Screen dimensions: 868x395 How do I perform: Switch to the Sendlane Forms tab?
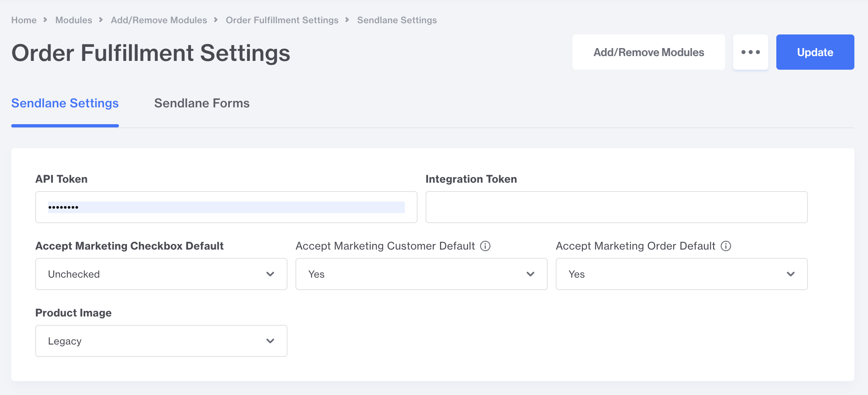click(x=202, y=103)
